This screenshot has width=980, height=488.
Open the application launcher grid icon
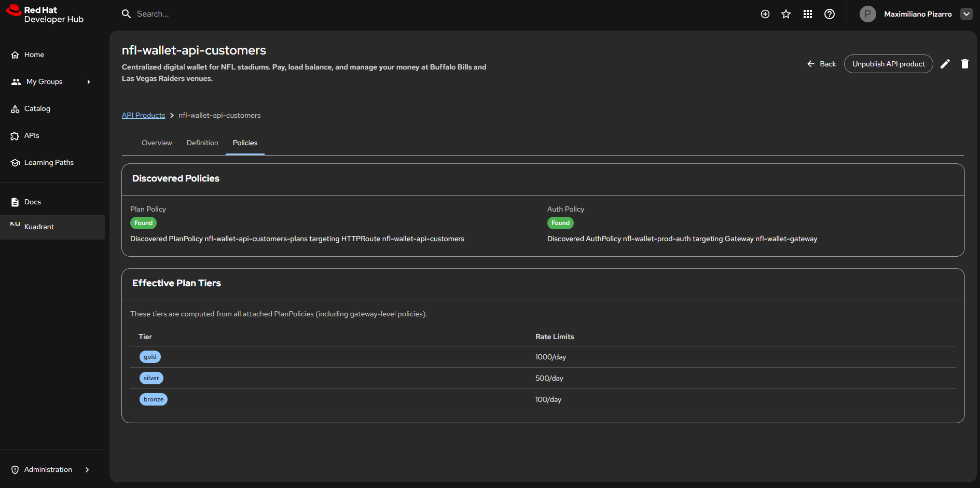point(807,14)
